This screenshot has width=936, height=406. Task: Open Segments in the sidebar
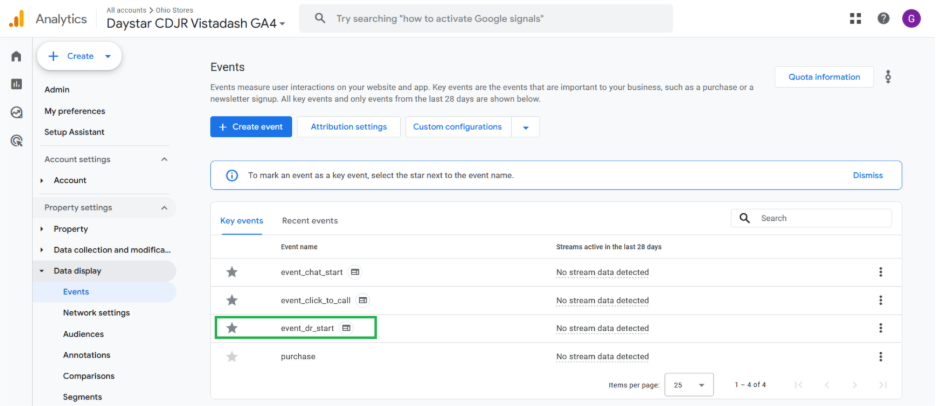tap(82, 397)
